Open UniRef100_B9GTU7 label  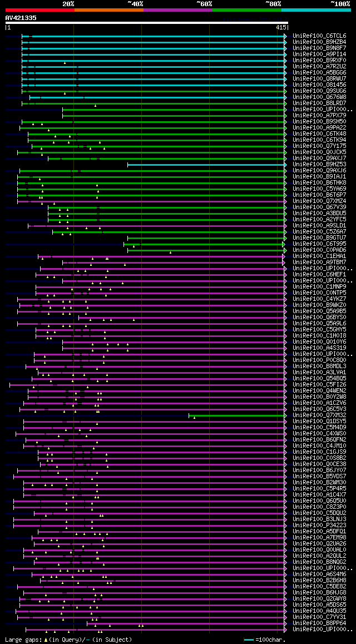pyautogui.click(x=319, y=238)
